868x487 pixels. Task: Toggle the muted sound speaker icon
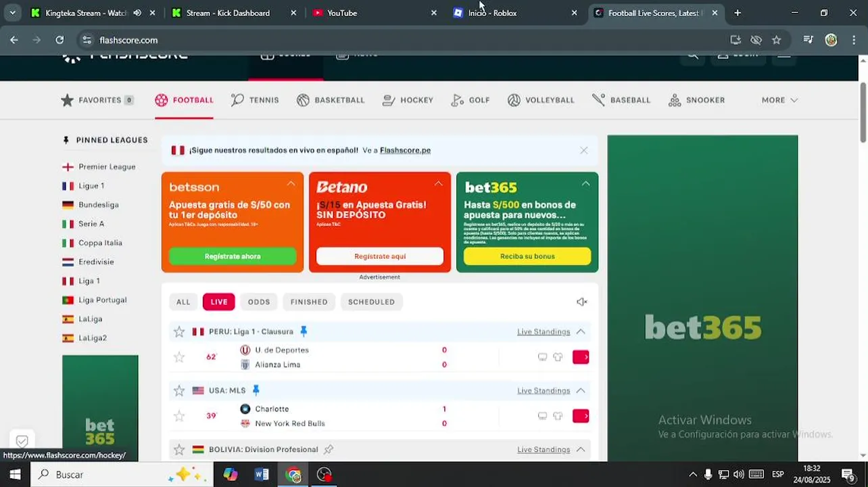581,302
